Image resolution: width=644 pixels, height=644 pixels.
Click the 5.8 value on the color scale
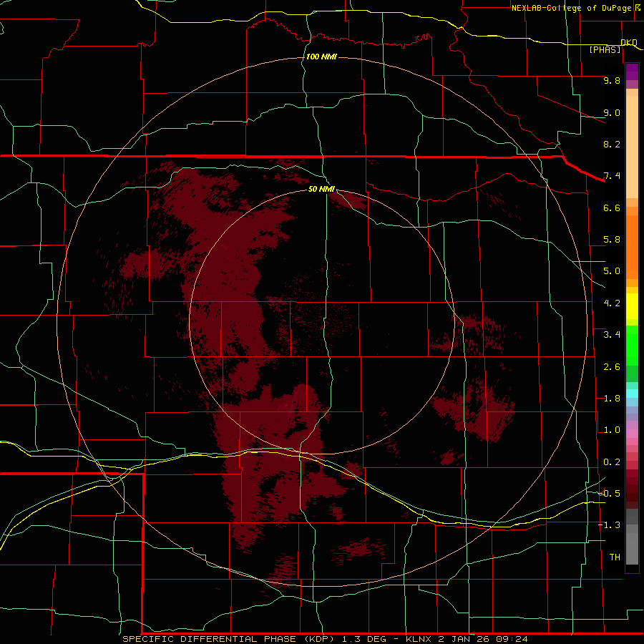612,240
